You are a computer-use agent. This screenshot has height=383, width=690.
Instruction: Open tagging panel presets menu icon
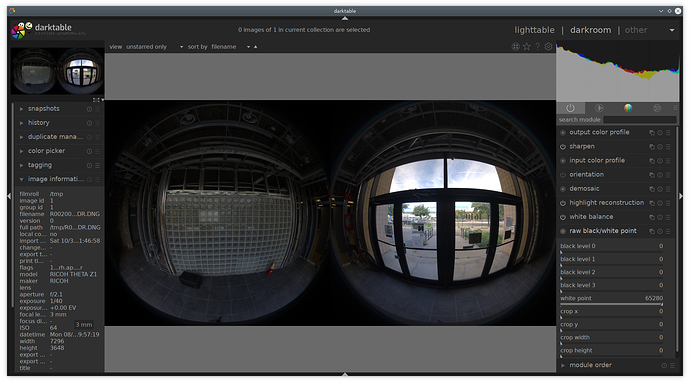point(97,165)
